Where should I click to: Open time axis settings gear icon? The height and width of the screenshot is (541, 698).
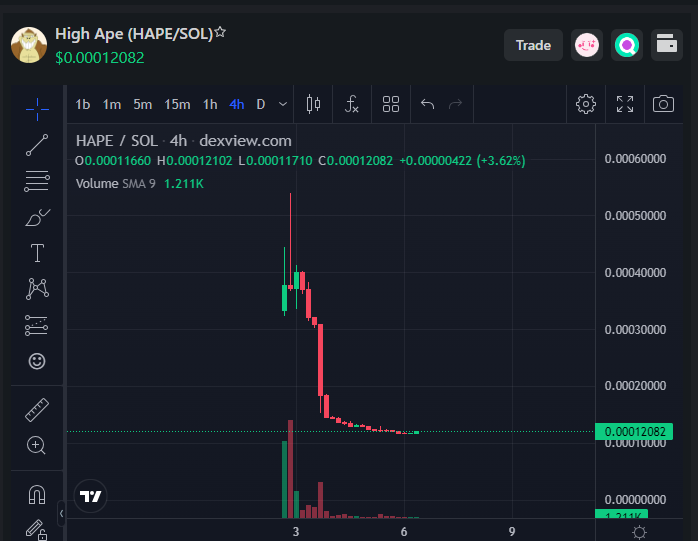[639, 532]
